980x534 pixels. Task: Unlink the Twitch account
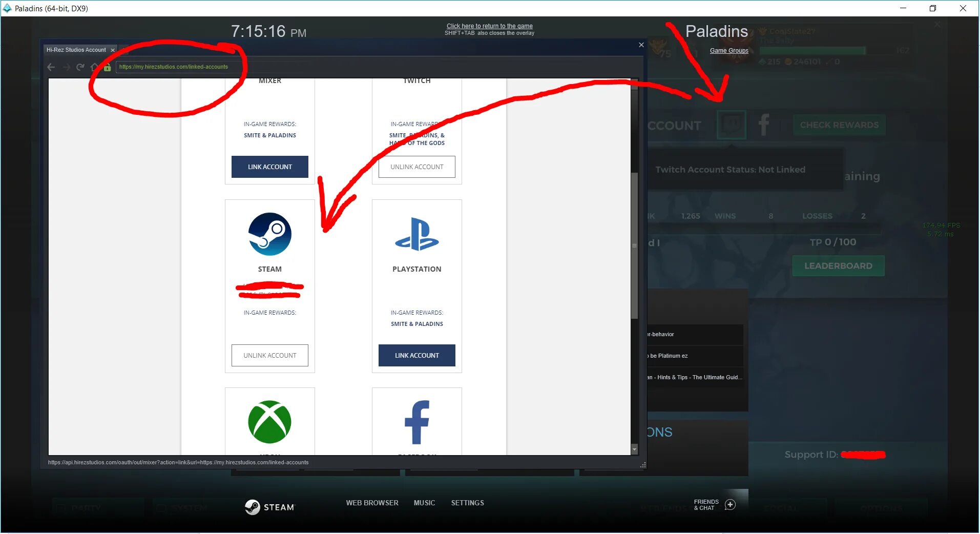(417, 167)
